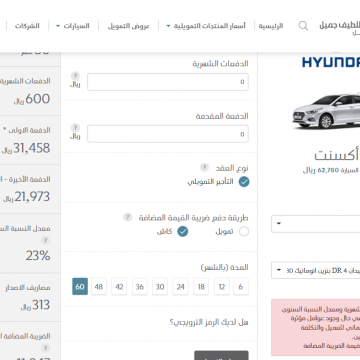
Task: Open help icon beside down payment field
Action: tap(76, 128)
